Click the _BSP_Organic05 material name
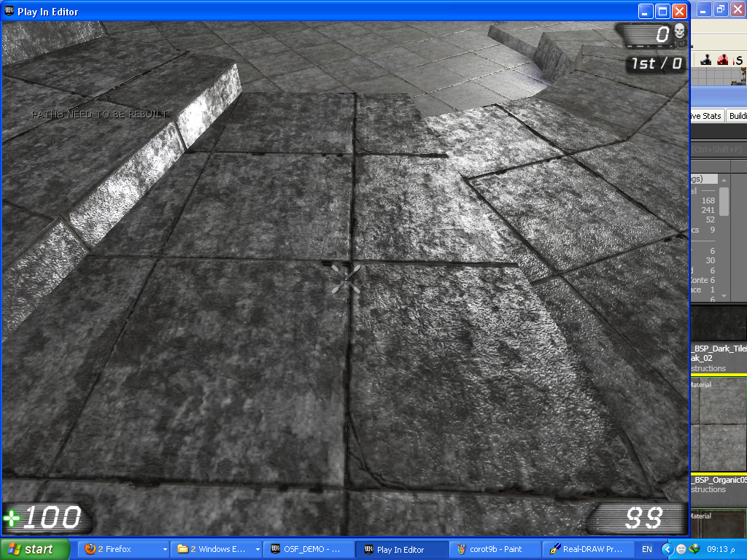 (x=719, y=480)
